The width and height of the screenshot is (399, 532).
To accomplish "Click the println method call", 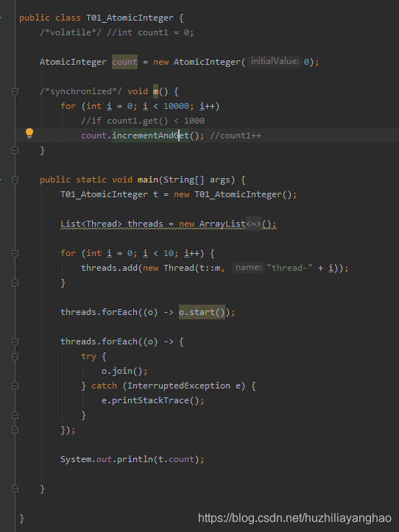I will 135,459.
